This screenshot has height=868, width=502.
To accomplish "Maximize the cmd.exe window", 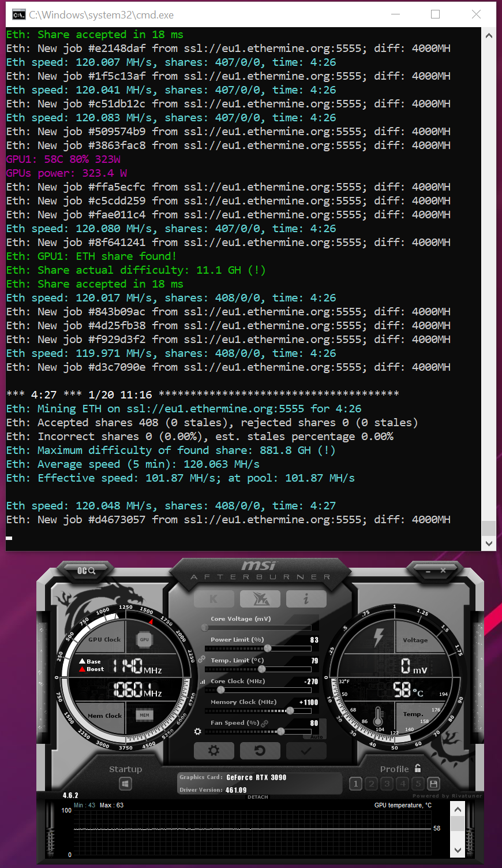I will (x=436, y=14).
